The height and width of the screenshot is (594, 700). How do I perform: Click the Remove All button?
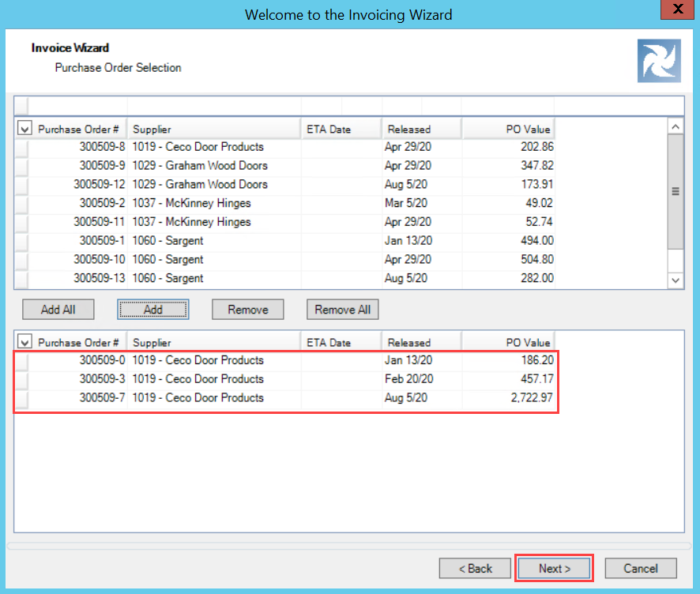[342, 310]
